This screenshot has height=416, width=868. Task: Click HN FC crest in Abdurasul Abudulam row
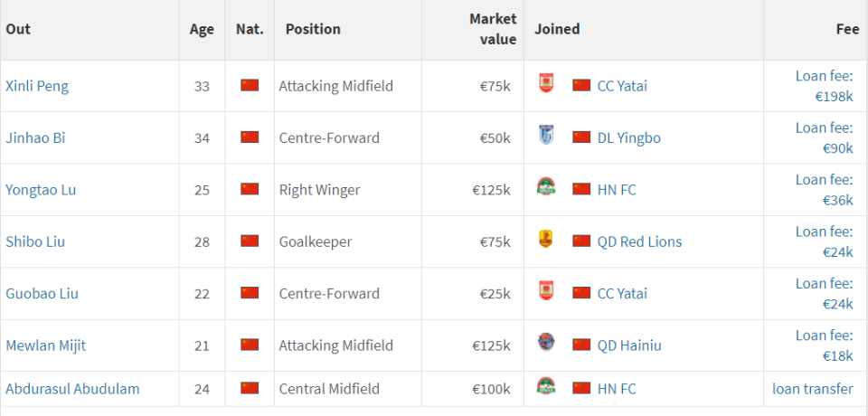click(546, 386)
